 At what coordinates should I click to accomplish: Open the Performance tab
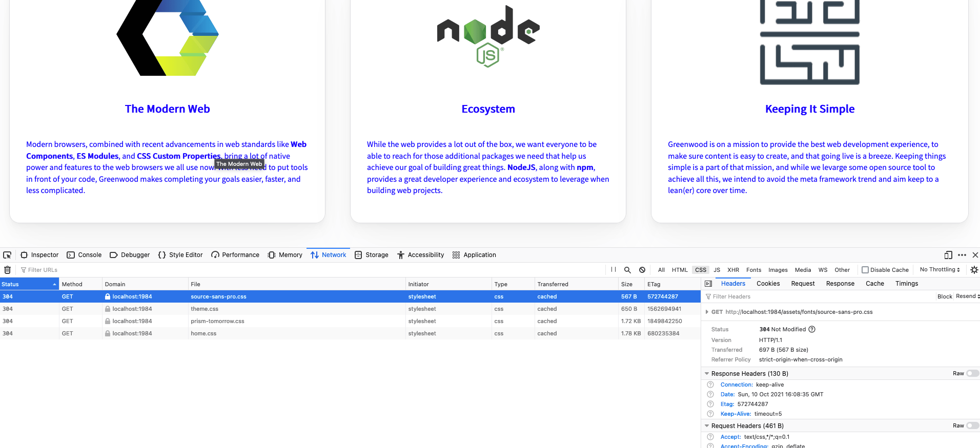click(235, 255)
